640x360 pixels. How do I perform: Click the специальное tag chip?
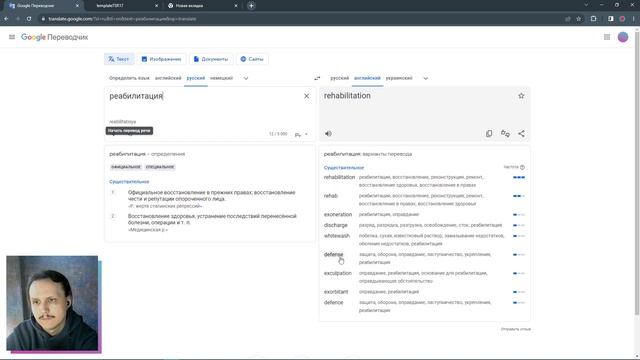[x=160, y=167]
